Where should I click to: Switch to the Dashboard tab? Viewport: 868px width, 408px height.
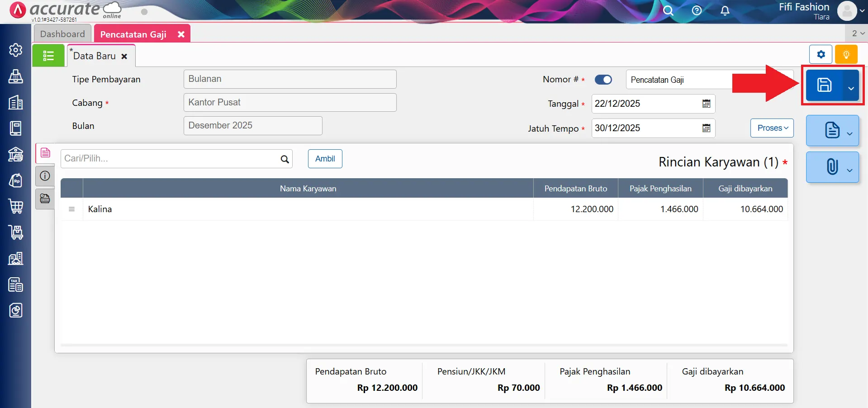click(x=62, y=34)
